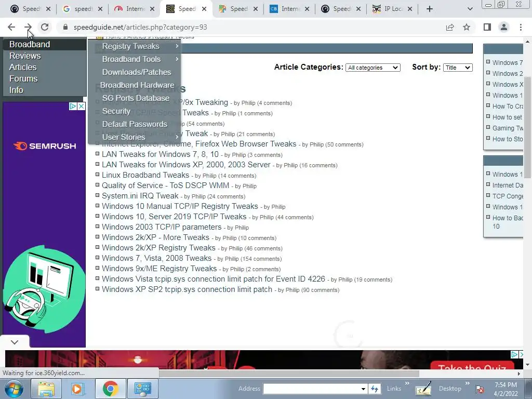The width and height of the screenshot is (532, 399).
Task: Open Windows 2003 TCP/IP parameters article
Action: point(162,227)
